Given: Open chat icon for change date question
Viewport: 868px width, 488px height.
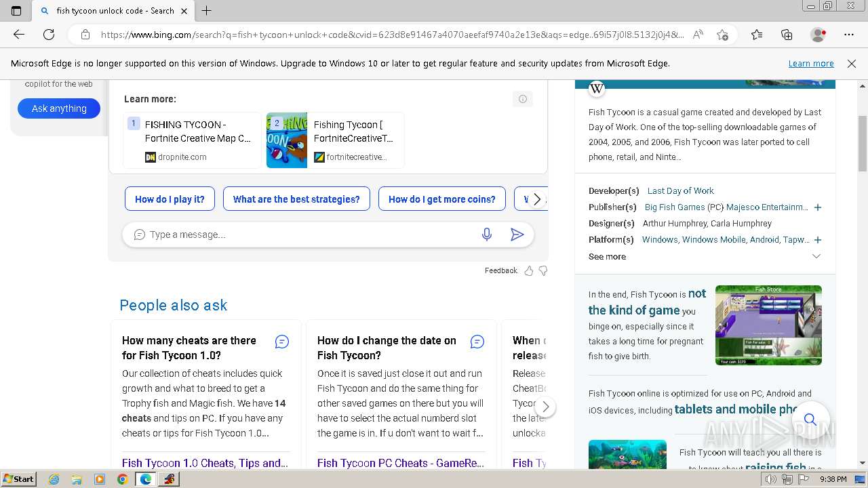Looking at the screenshot, I should click(x=477, y=342).
